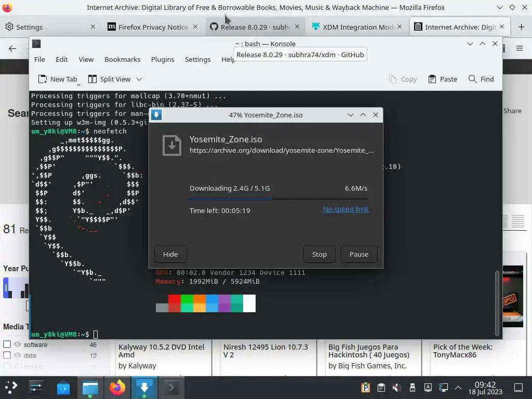Open Discover software center in taskbar

(63, 388)
